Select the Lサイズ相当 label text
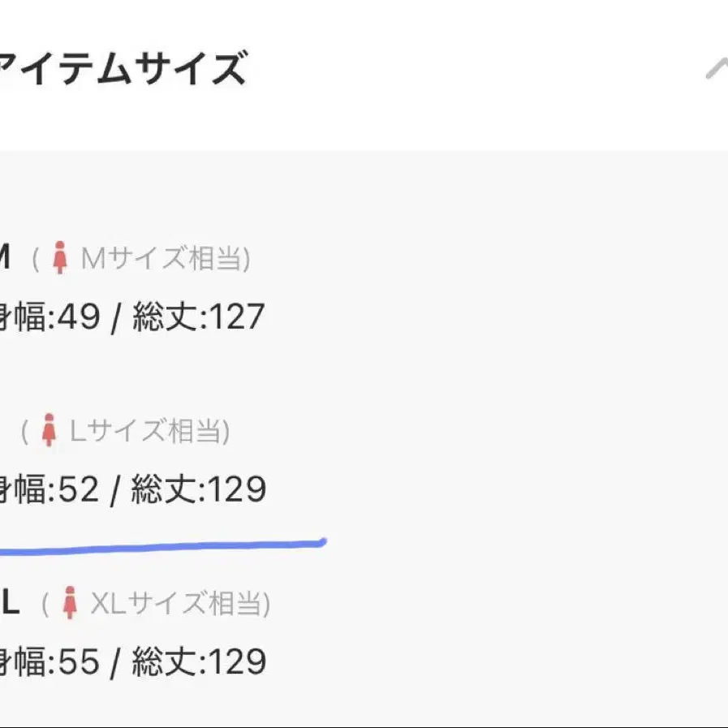The image size is (728, 728). pos(145,431)
